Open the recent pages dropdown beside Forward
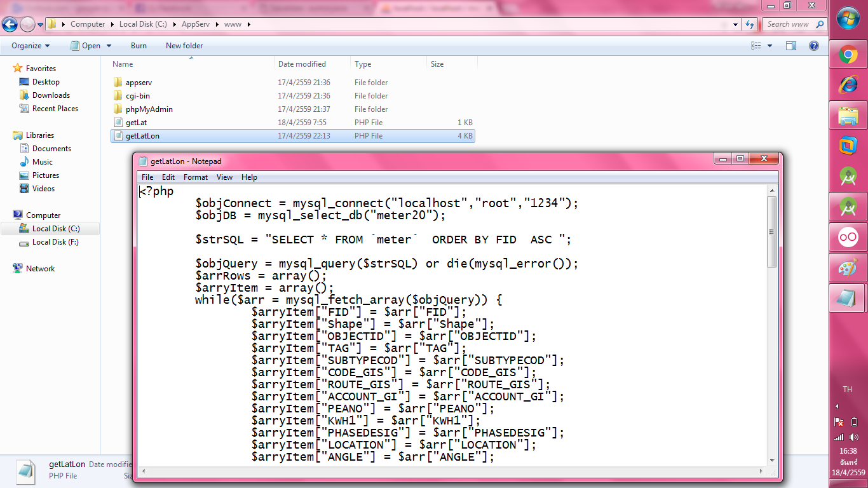The width and height of the screenshot is (868, 488). [x=41, y=25]
